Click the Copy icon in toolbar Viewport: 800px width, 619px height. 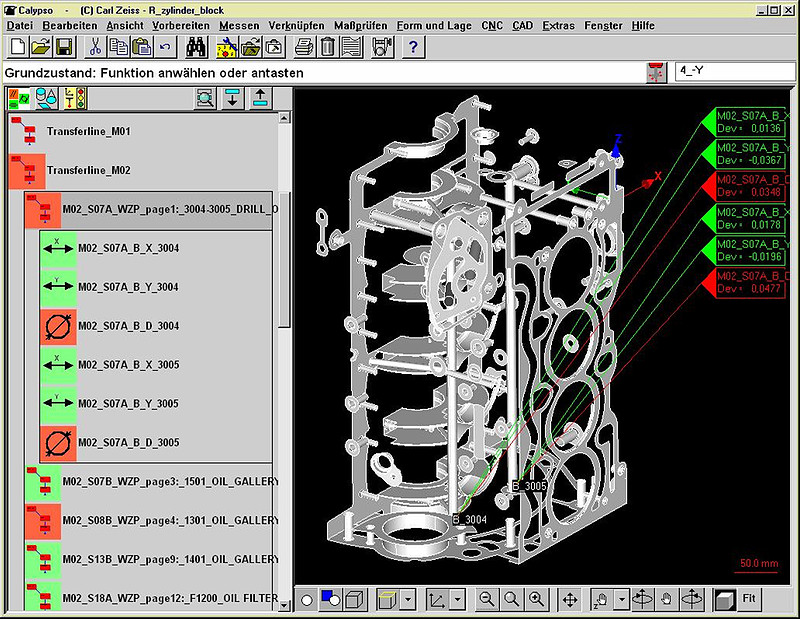(x=118, y=47)
